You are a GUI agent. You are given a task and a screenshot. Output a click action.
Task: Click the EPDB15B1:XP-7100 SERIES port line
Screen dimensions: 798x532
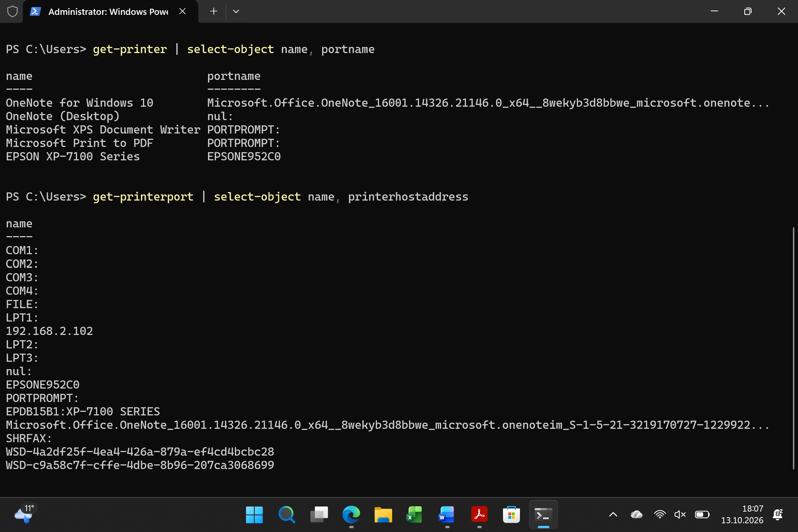point(83,412)
